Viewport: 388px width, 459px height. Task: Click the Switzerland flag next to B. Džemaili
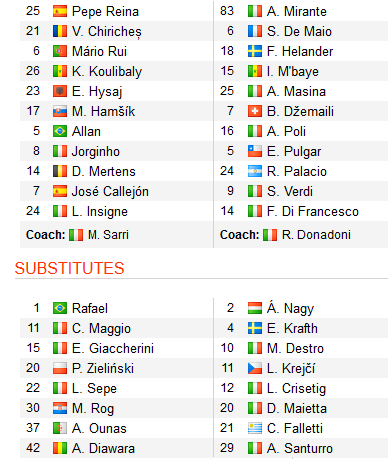click(255, 111)
